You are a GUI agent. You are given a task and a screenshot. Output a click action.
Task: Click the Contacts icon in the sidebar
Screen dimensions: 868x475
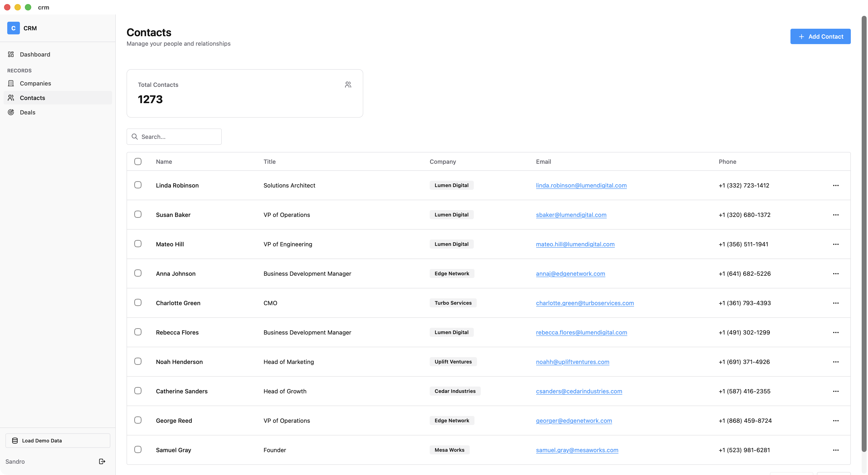11,98
